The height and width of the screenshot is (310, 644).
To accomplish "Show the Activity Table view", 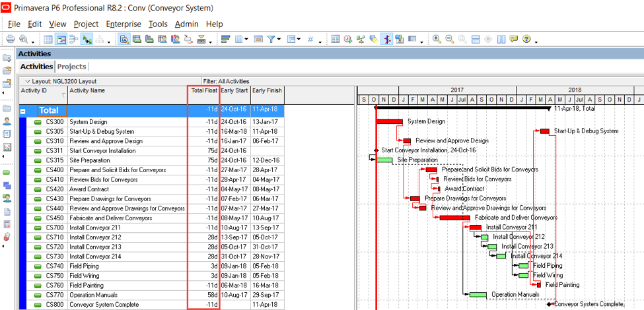I will (48, 40).
